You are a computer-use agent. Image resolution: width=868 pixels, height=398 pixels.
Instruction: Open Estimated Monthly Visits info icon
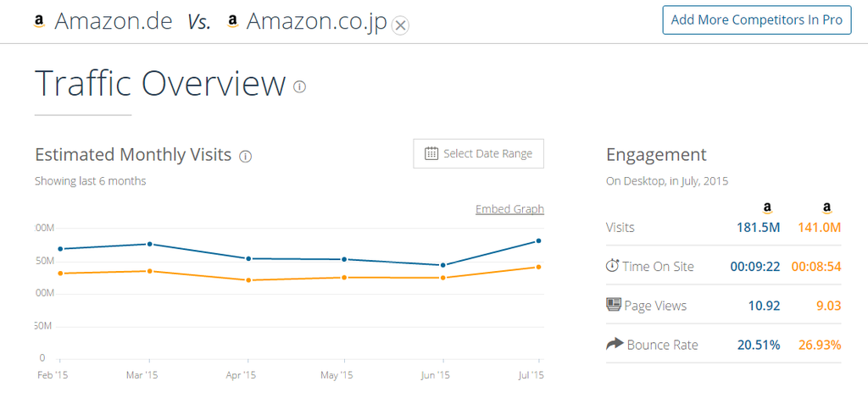click(x=245, y=157)
